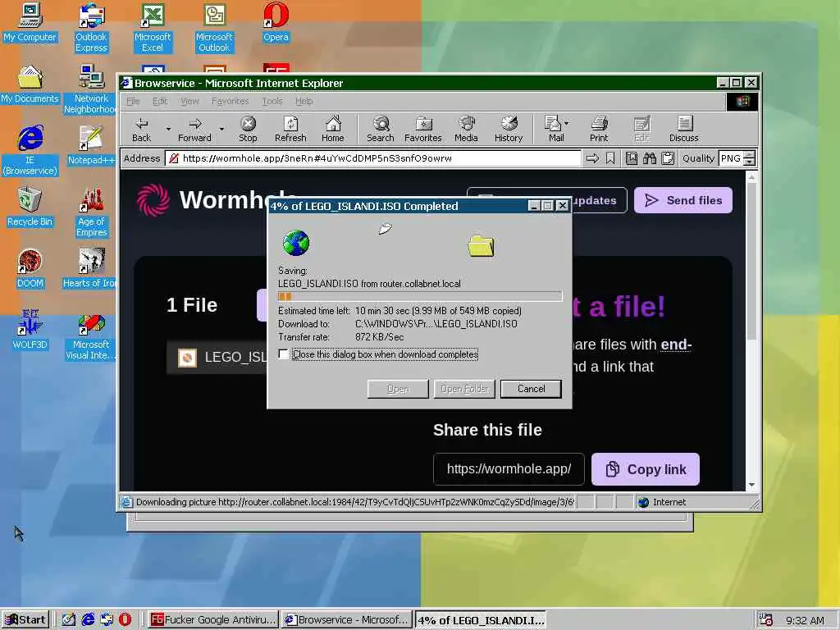The image size is (840, 630).
Task: Open the Forward button history dropdown
Action: [221, 129]
